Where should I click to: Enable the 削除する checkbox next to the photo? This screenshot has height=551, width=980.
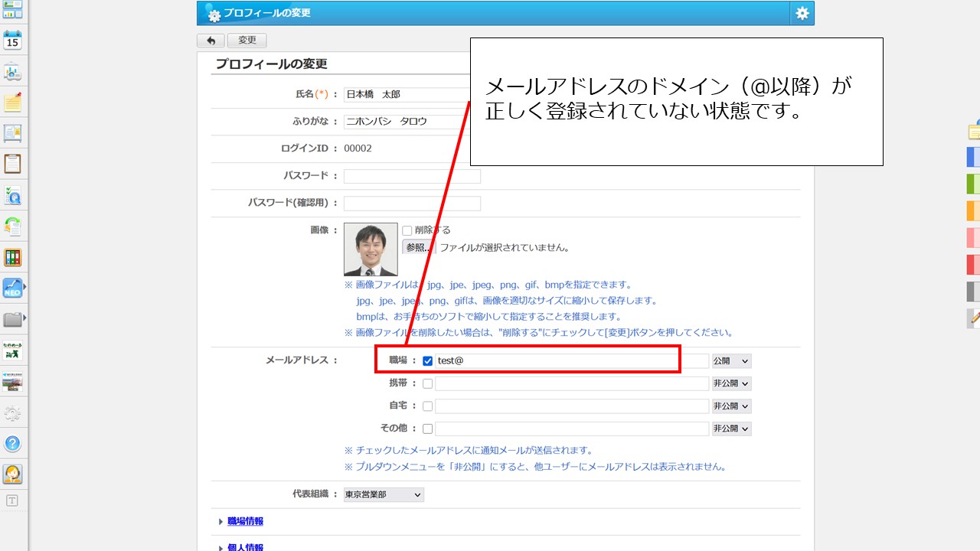pos(406,230)
